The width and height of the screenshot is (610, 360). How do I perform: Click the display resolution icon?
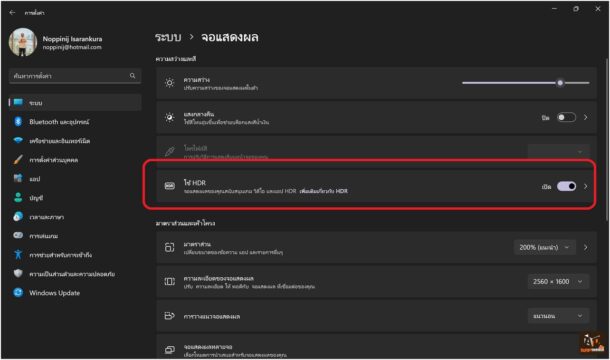[169, 281]
